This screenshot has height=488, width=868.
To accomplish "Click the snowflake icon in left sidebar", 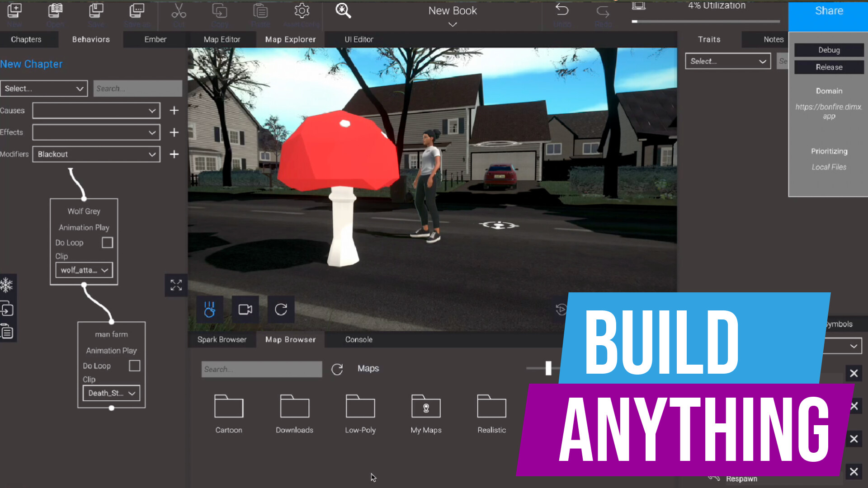I will pyautogui.click(x=7, y=285).
